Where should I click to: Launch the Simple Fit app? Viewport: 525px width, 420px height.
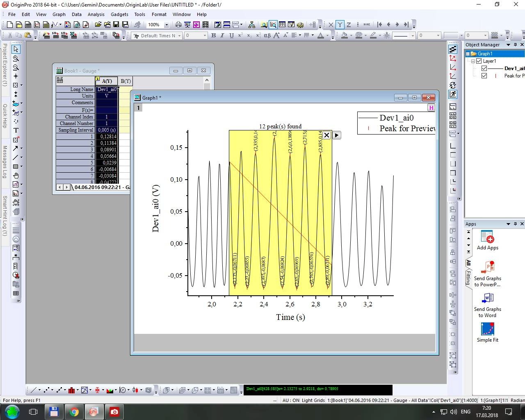point(488,333)
